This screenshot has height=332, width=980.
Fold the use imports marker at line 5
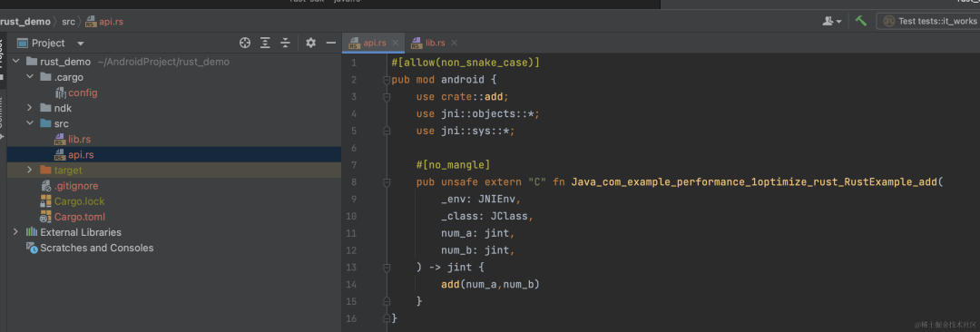[387, 131]
